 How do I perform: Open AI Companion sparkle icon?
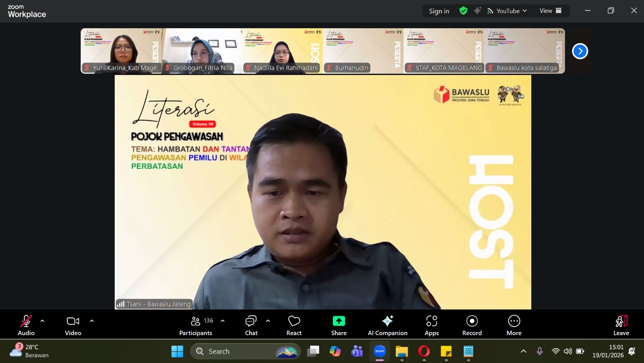click(x=387, y=321)
